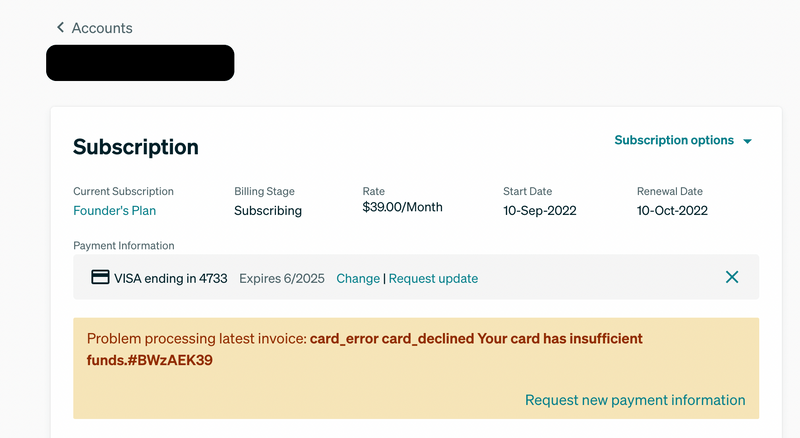Click the credit card icon
The image size is (800, 438).
tap(100, 277)
